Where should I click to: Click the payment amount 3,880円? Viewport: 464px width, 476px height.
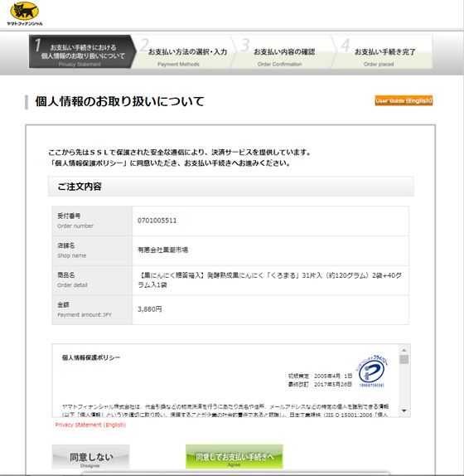coord(149,309)
